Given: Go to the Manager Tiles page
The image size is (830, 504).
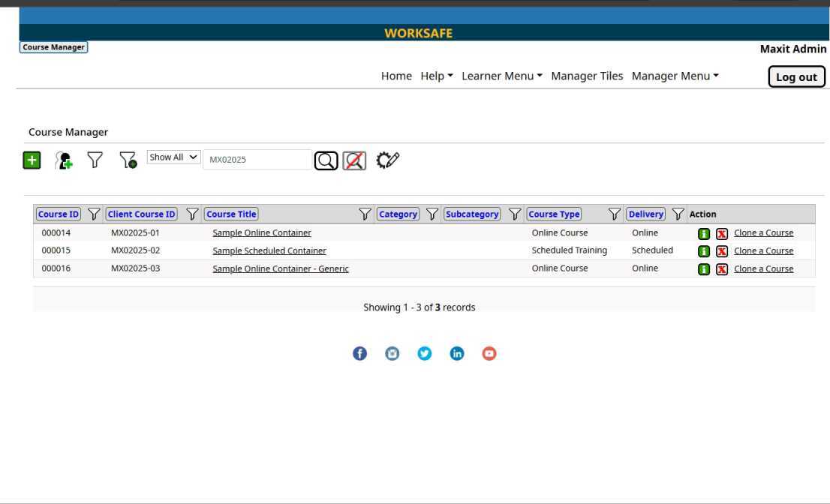Looking at the screenshot, I should point(587,76).
